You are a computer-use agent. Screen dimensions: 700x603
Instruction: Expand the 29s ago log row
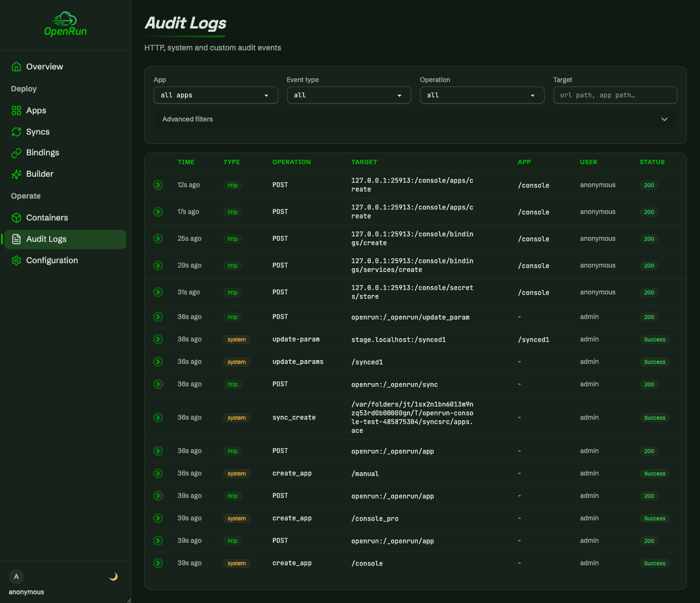click(x=158, y=265)
